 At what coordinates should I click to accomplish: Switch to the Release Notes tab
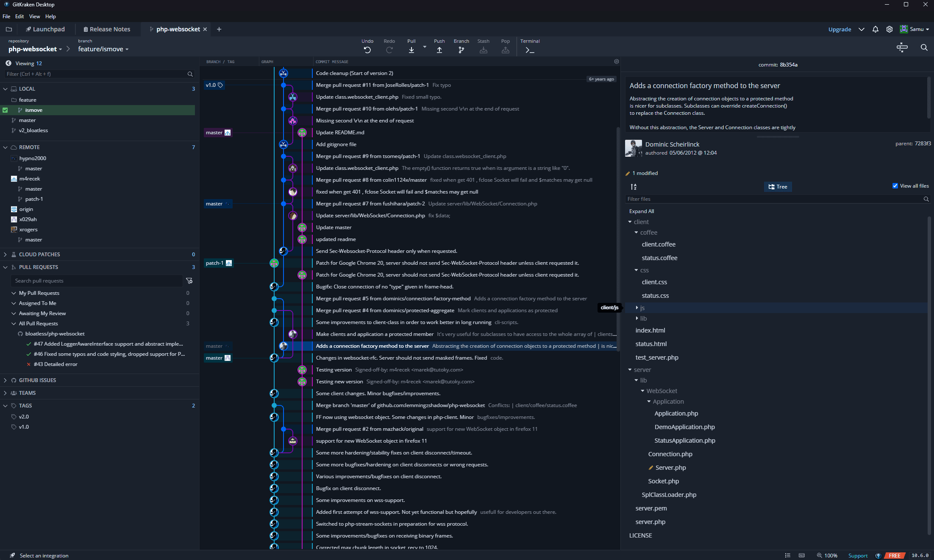pos(107,29)
